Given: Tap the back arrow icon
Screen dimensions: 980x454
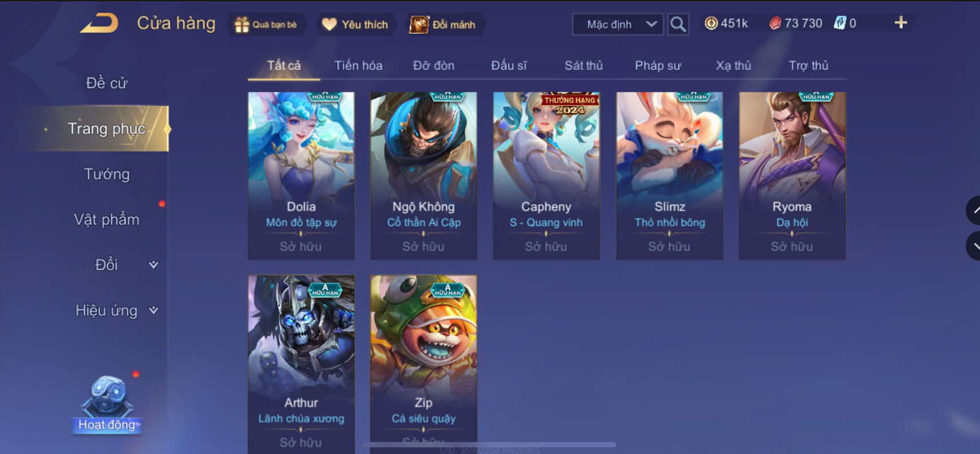Looking at the screenshot, I should [99, 23].
